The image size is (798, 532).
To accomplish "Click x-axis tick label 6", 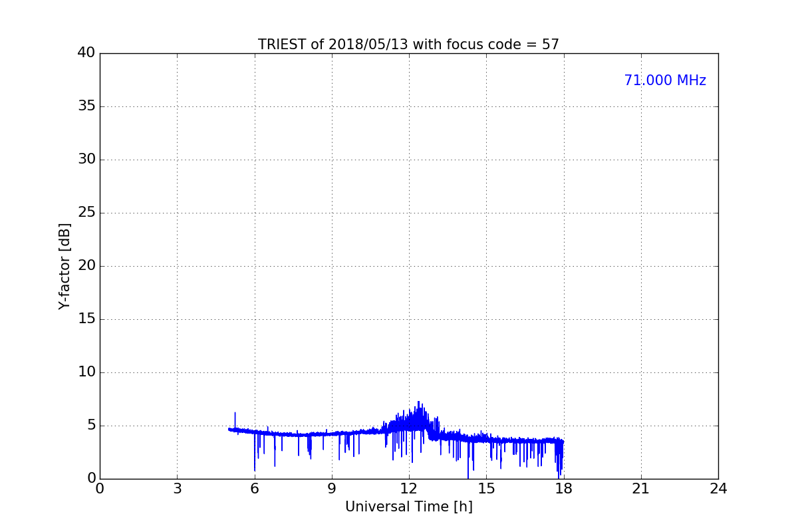I will coord(255,489).
